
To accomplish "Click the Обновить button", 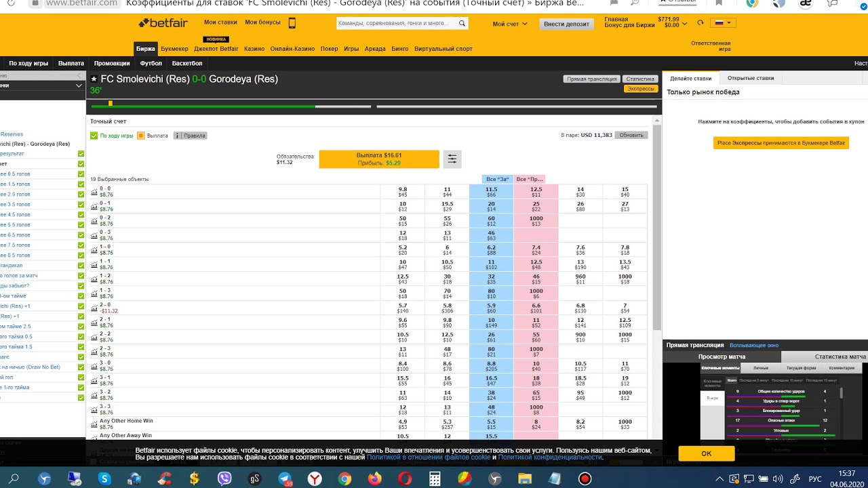I will pyautogui.click(x=631, y=135).
